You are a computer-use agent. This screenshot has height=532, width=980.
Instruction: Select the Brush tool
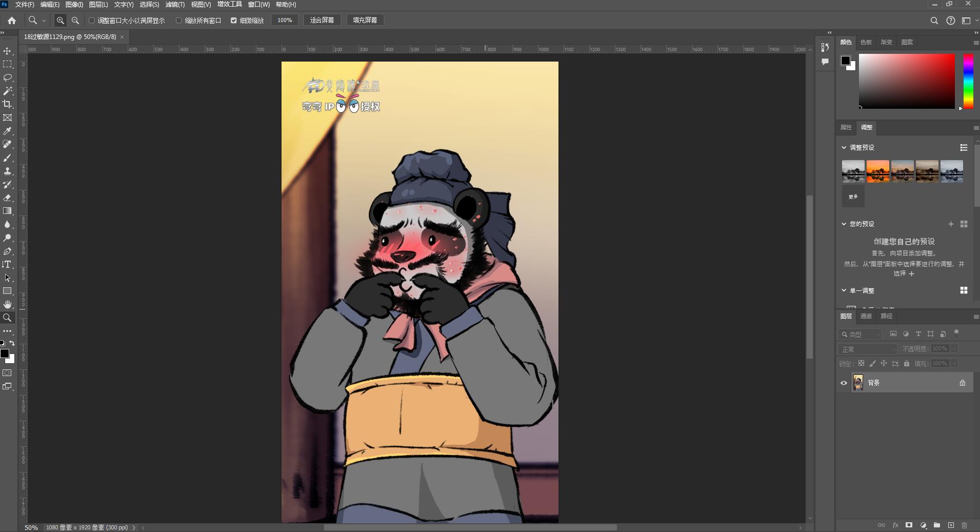7,158
